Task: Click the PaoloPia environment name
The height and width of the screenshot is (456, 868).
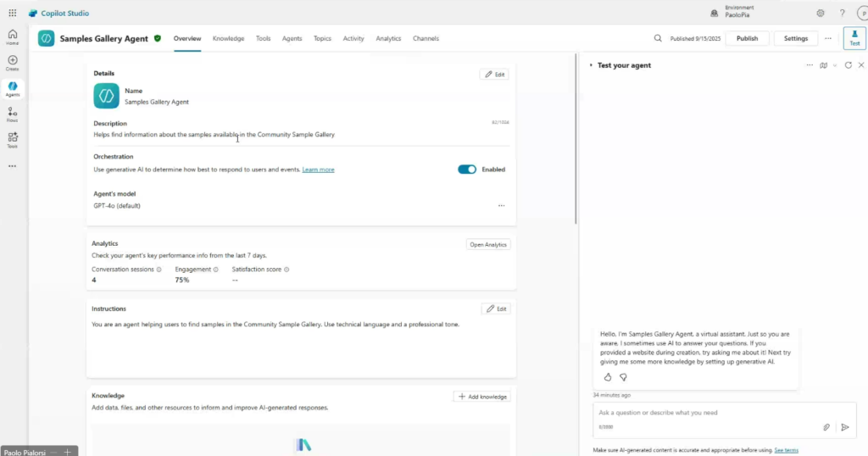Action: 737,15
